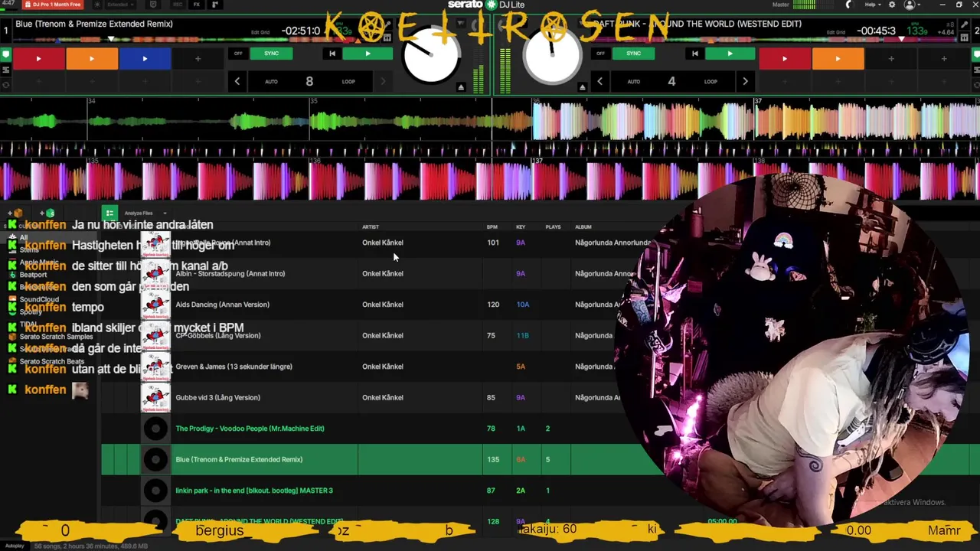Screen dimensions: 980x551
Task: Select Serato Scratch Beats crate
Action: [x=51, y=361]
